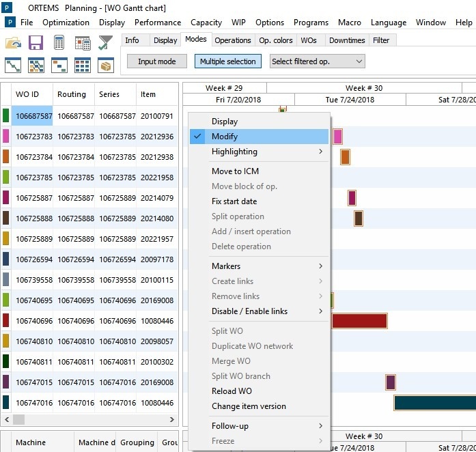476x452 pixels.
Task: Click the dark red swatch for WO 106740696
Action: click(5, 320)
